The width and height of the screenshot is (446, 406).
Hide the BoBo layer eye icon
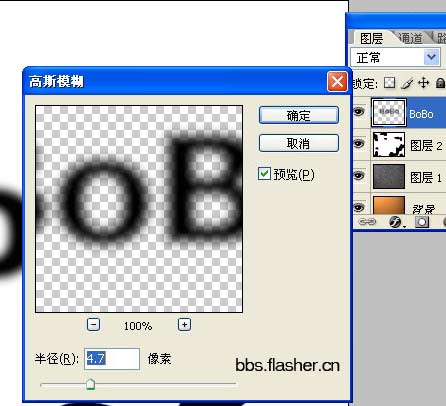[x=359, y=112]
